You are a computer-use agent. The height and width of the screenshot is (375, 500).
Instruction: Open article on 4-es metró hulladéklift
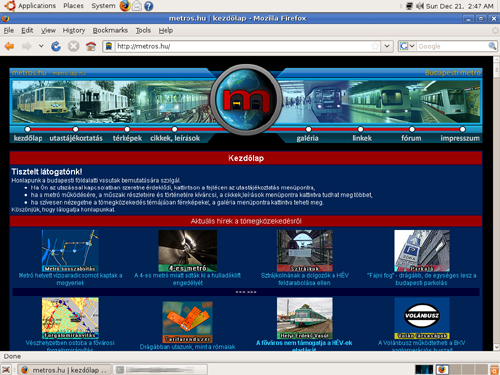click(x=188, y=279)
